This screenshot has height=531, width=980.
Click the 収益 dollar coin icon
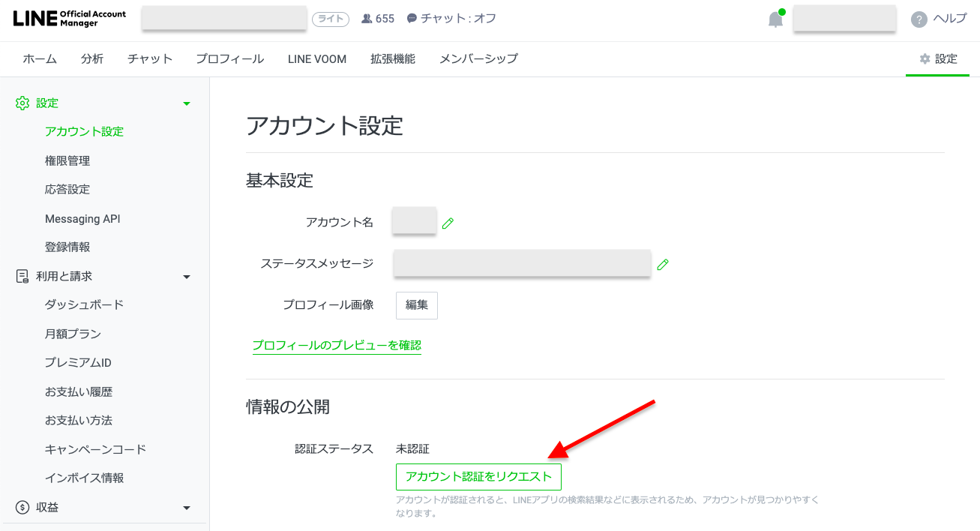[22, 508]
